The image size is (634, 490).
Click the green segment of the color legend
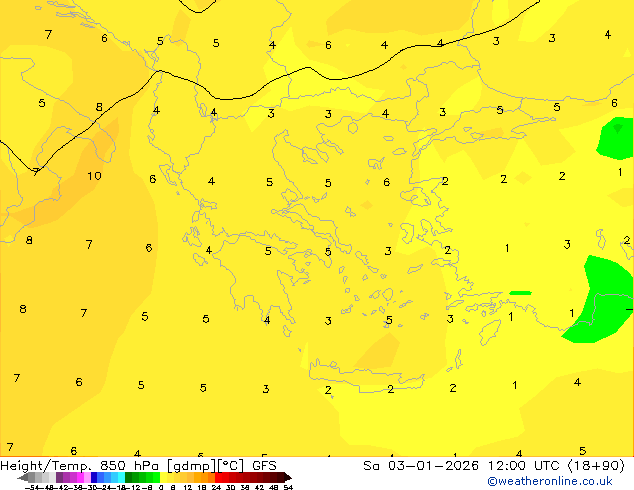(142, 477)
